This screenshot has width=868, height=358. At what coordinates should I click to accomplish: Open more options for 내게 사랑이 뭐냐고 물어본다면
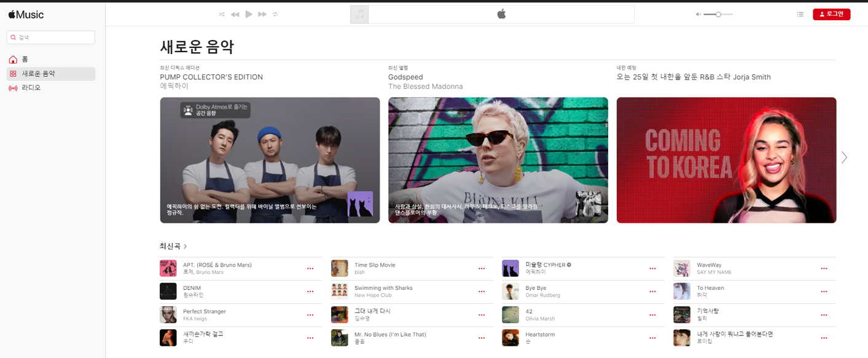click(x=824, y=338)
